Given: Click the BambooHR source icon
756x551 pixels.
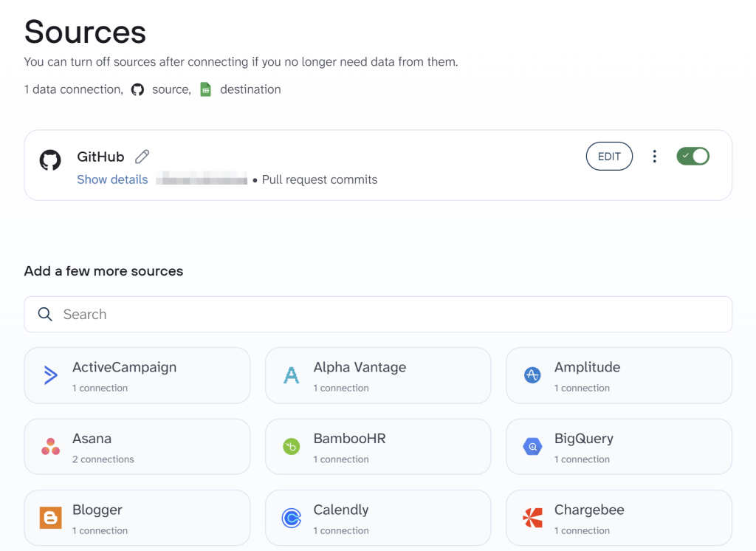Looking at the screenshot, I should coord(291,446).
